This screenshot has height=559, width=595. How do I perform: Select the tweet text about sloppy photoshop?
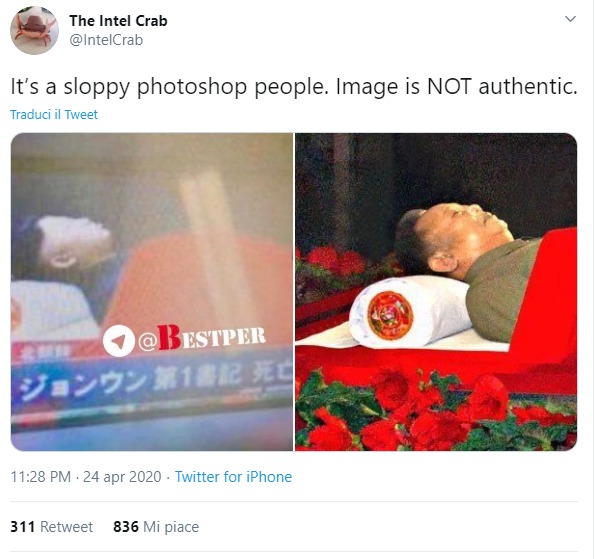294,87
